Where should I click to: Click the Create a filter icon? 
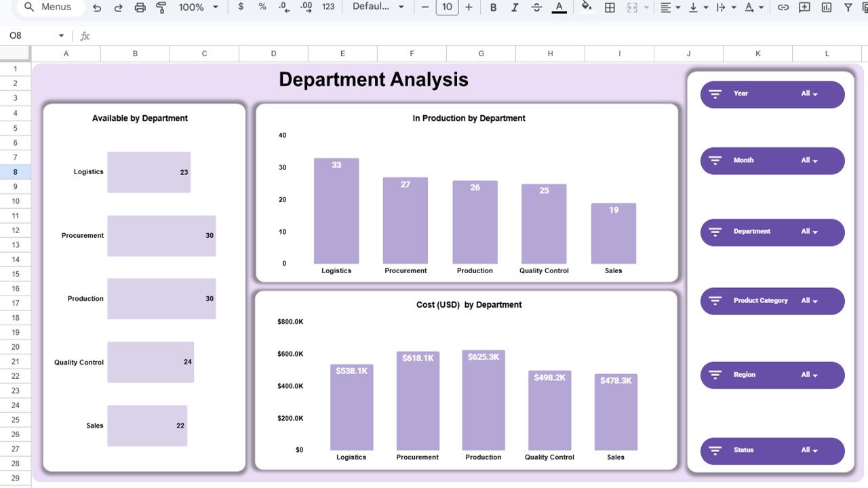click(847, 7)
